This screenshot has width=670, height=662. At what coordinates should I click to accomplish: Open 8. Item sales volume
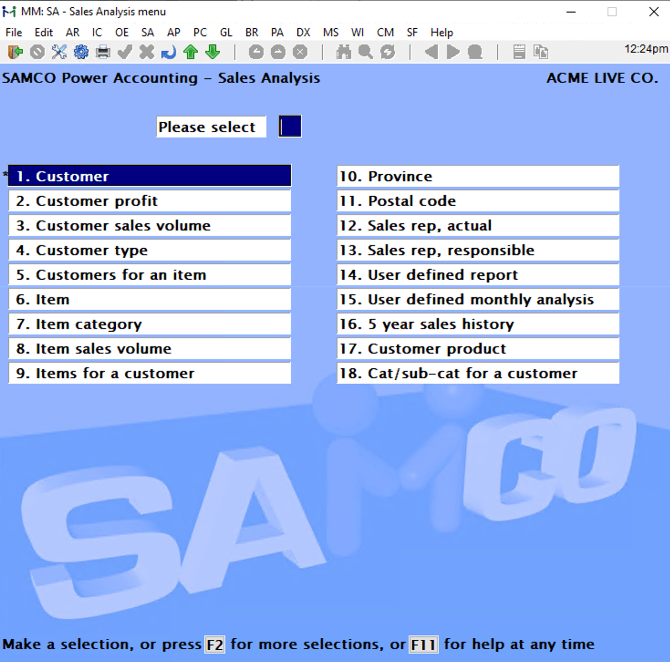[x=150, y=348]
